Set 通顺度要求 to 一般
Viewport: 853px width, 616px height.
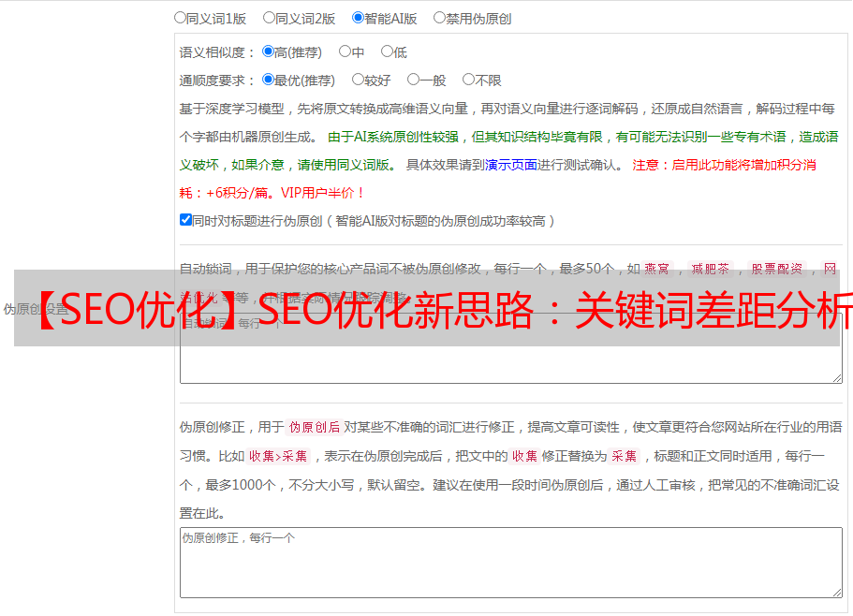pyautogui.click(x=414, y=80)
